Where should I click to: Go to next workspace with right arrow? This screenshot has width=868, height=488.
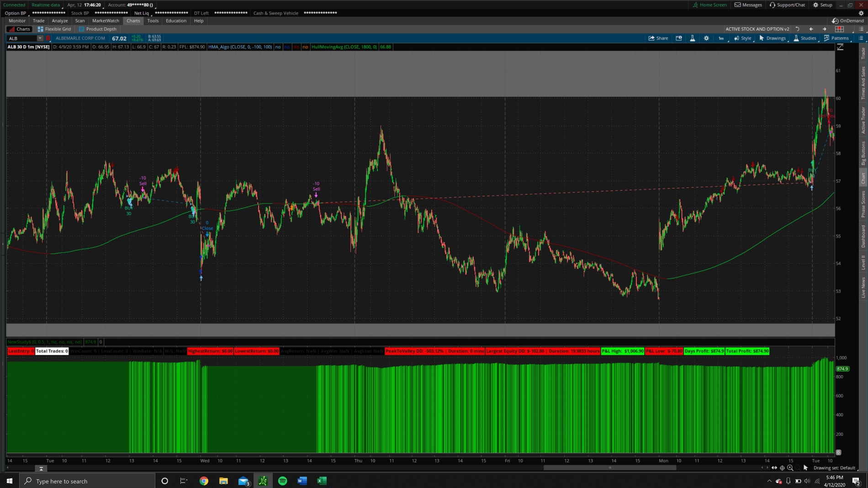(825, 29)
